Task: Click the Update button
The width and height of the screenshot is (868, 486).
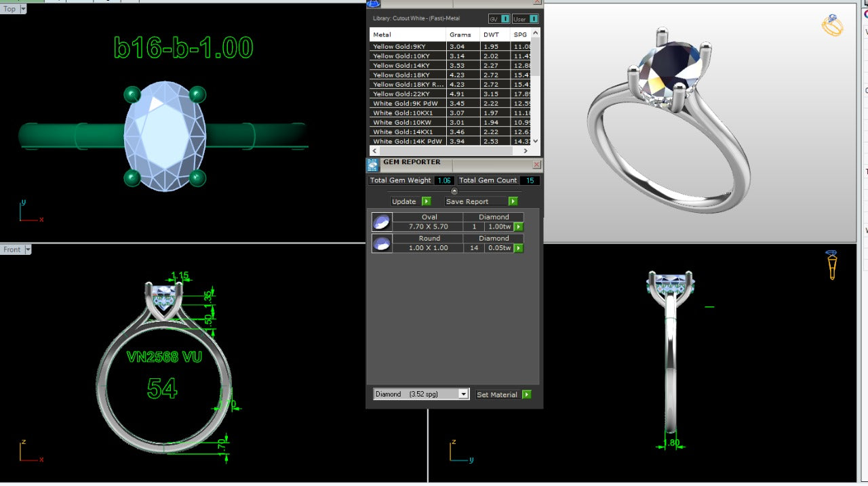Action: (x=404, y=201)
